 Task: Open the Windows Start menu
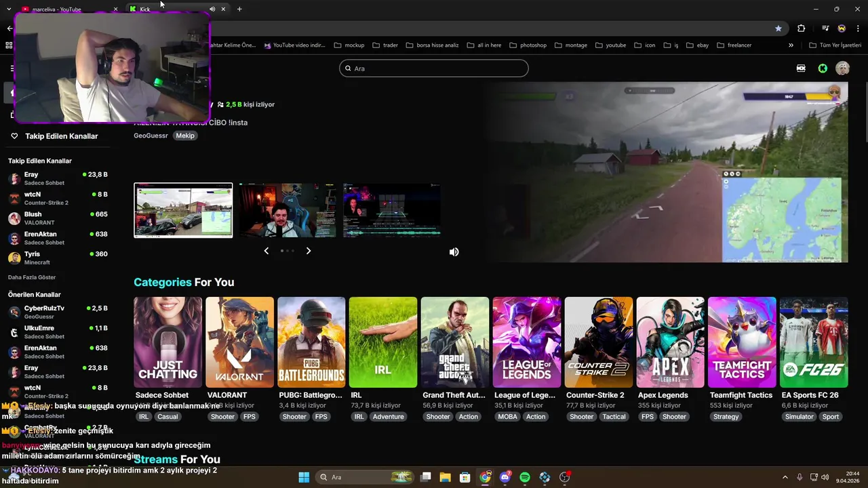coord(304,477)
